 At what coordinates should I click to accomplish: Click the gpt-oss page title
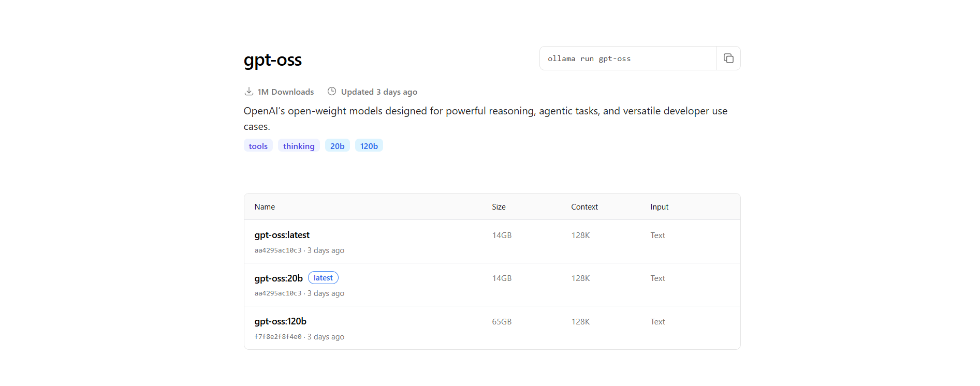273,60
